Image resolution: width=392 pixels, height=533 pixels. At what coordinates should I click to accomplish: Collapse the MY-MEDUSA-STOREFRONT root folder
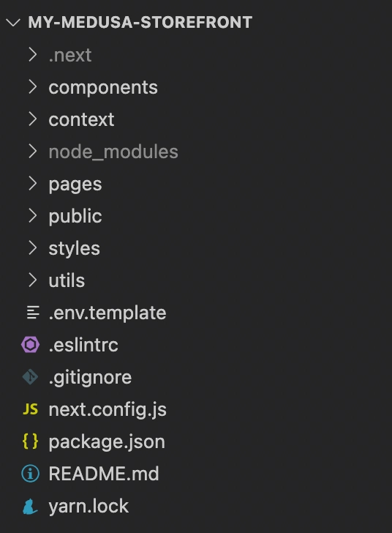13,23
